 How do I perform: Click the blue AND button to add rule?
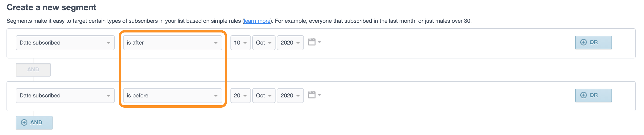click(x=34, y=122)
